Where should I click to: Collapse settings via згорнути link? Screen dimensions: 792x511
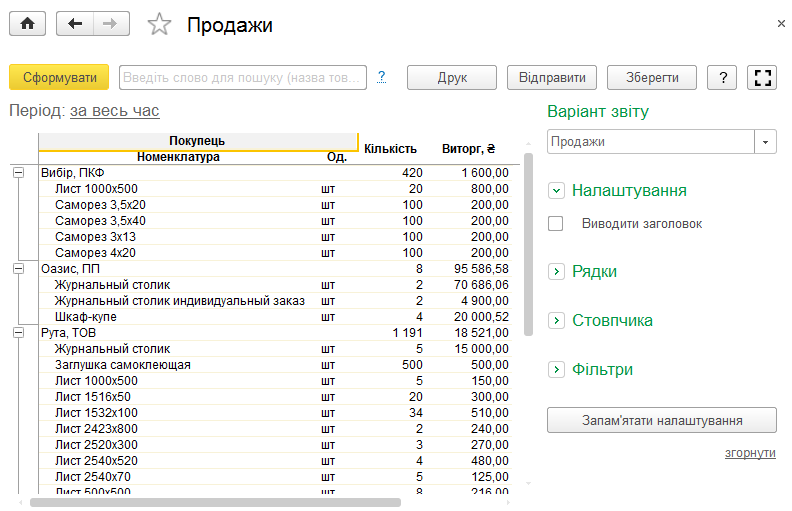tap(750, 453)
